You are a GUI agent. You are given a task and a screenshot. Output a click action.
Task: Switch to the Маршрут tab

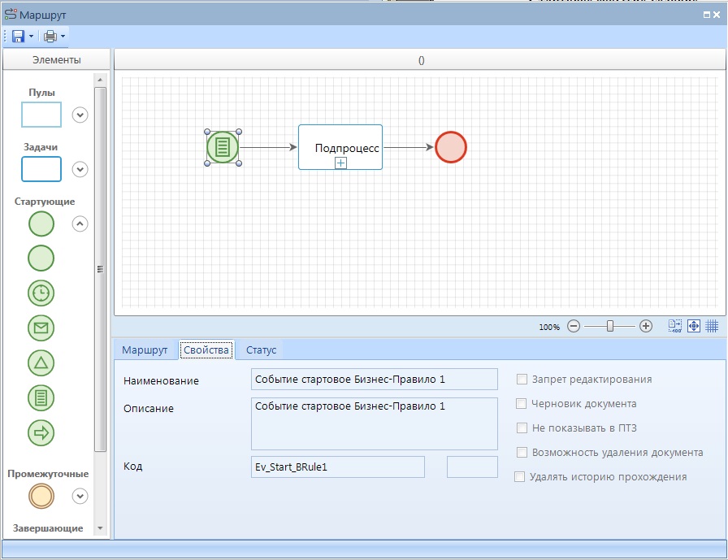pos(145,349)
